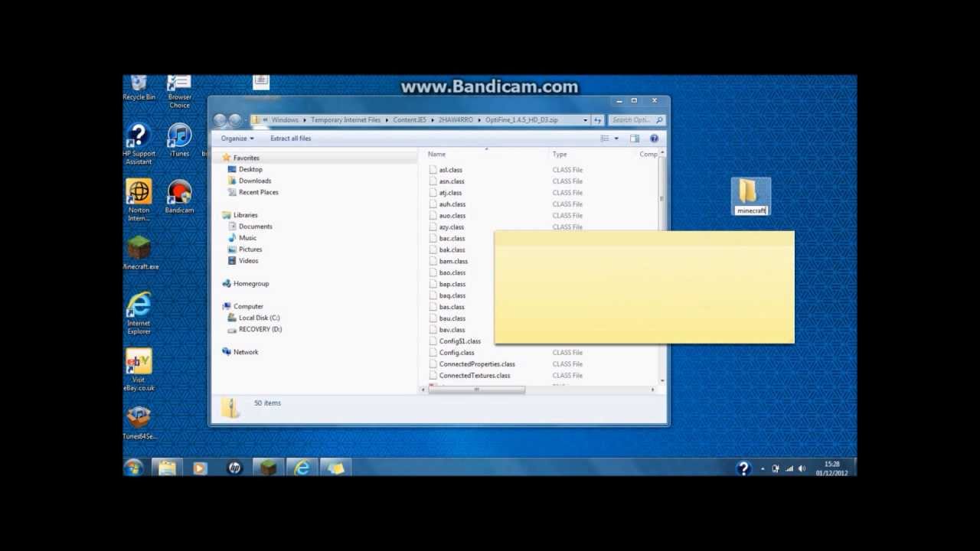Open the Organize menu
Viewport: 980px width, 551px height.
coord(237,139)
